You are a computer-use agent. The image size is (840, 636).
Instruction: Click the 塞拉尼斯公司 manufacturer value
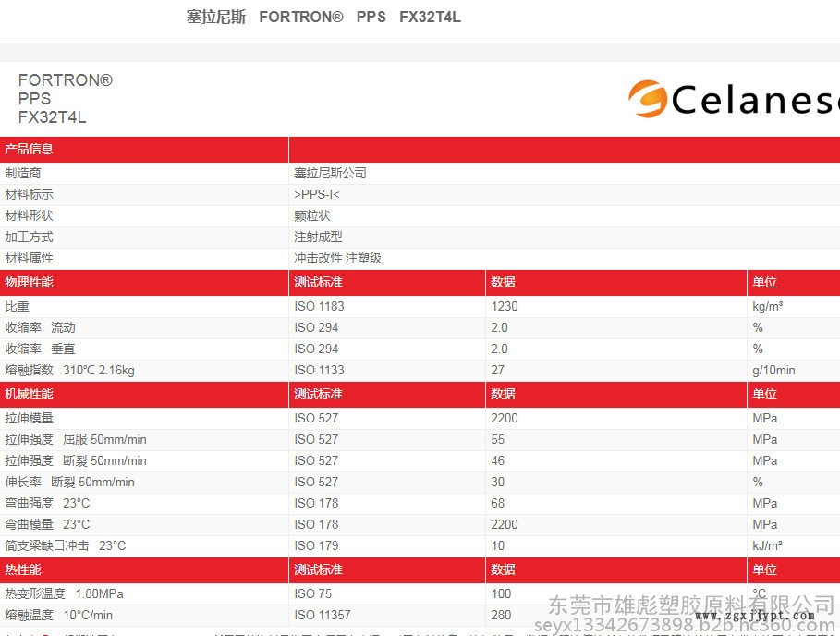click(x=330, y=173)
